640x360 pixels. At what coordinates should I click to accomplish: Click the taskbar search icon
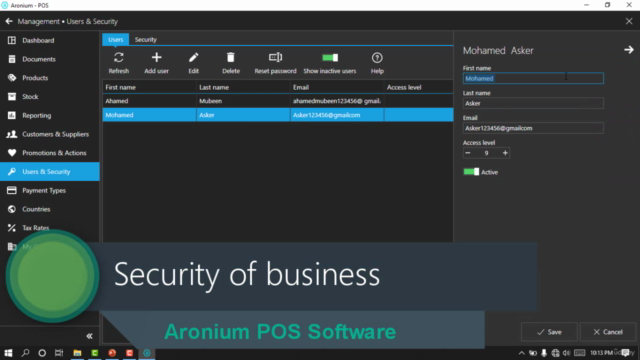pos(25,353)
